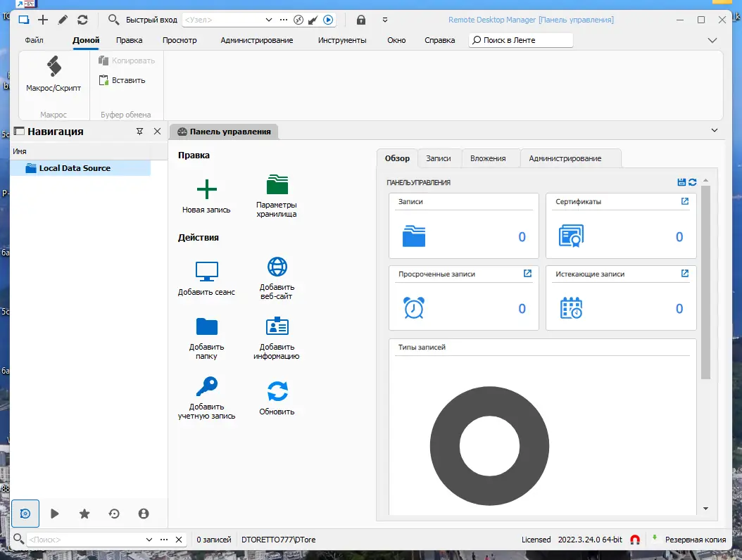Switch to the Вложения tab
The height and width of the screenshot is (560, 742).
(488, 158)
